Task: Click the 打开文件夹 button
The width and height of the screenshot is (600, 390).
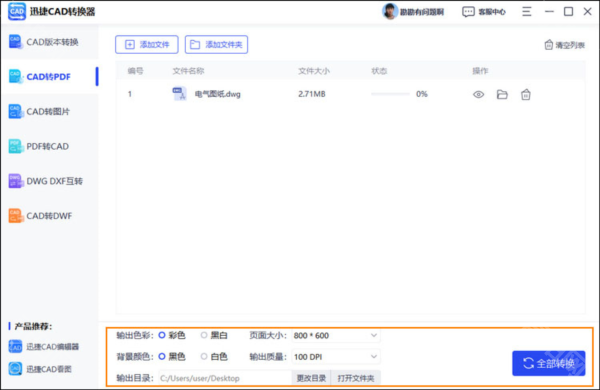Action: coord(355,378)
